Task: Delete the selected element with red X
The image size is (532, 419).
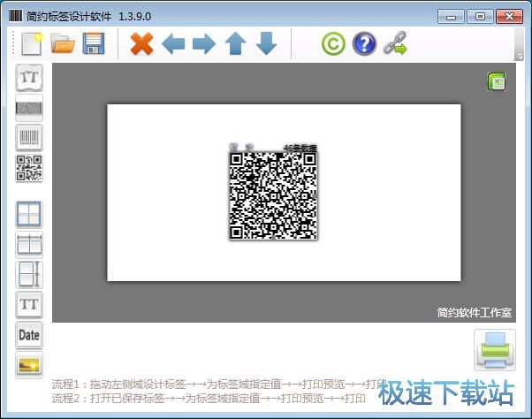Action: [141, 42]
